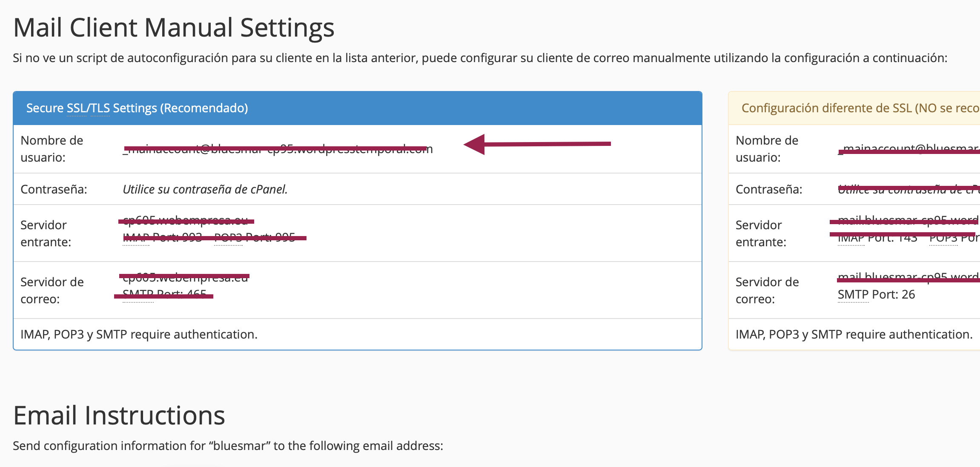Click the 'Utilice su contraseña de cPanel' text
The width and height of the screenshot is (980, 467).
pos(205,189)
